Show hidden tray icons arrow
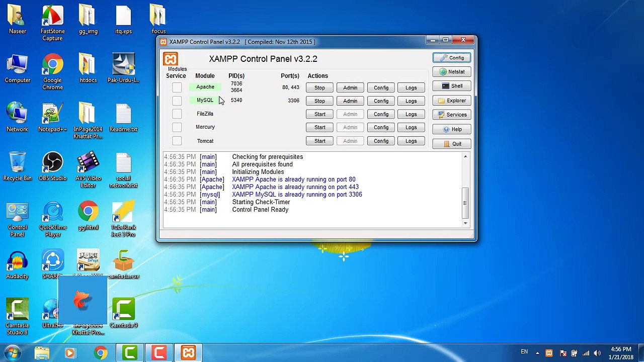 point(537,353)
